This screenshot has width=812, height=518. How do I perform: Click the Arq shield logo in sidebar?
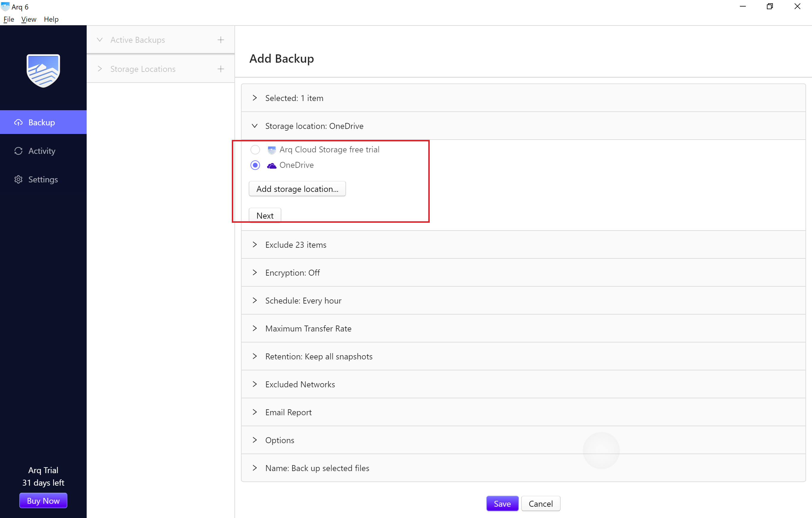click(x=43, y=70)
